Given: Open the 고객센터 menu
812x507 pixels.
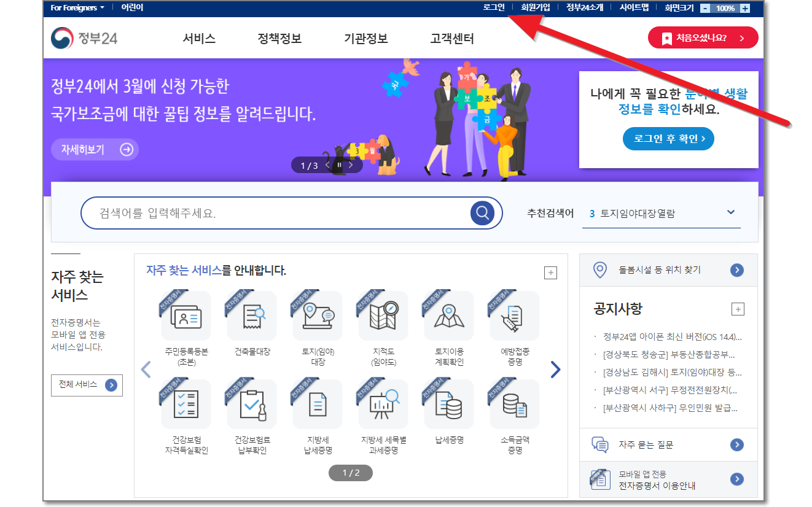Looking at the screenshot, I should pyautogui.click(x=452, y=39).
